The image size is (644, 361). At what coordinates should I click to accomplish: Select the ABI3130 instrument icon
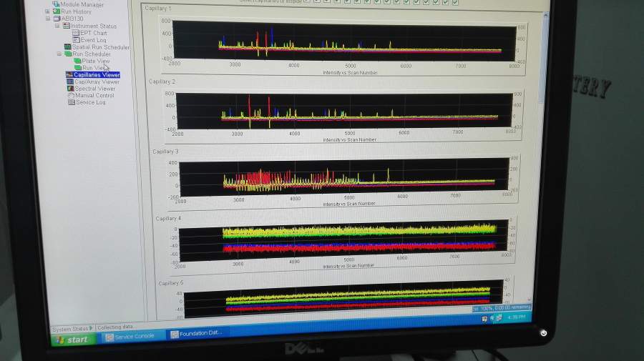coord(57,18)
